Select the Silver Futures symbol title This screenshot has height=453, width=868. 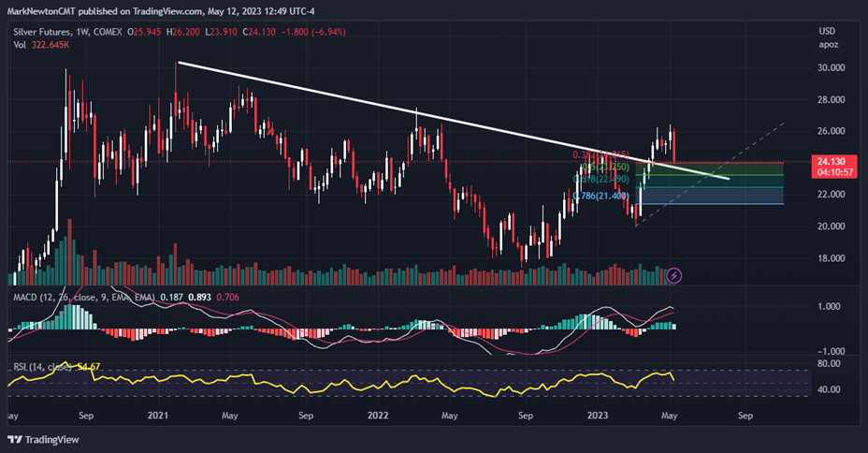(42, 32)
